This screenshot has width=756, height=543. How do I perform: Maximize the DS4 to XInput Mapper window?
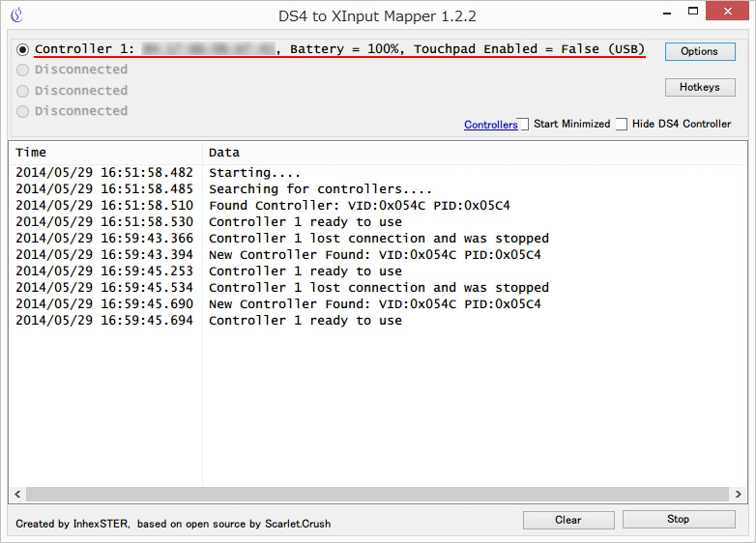click(693, 12)
